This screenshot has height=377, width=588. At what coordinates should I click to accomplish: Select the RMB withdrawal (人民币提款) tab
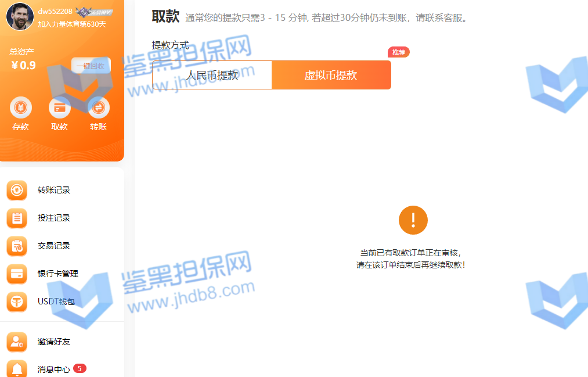pyautogui.click(x=212, y=76)
